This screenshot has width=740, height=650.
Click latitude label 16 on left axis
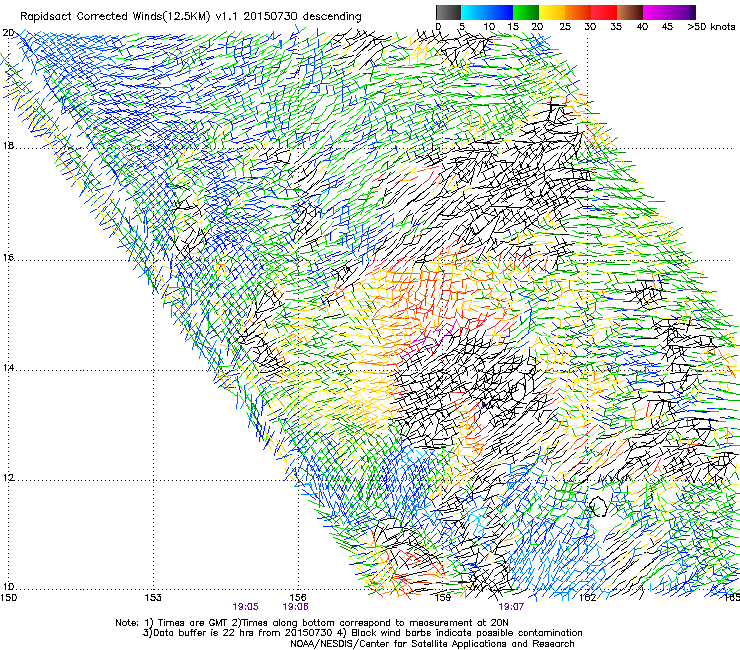8,258
